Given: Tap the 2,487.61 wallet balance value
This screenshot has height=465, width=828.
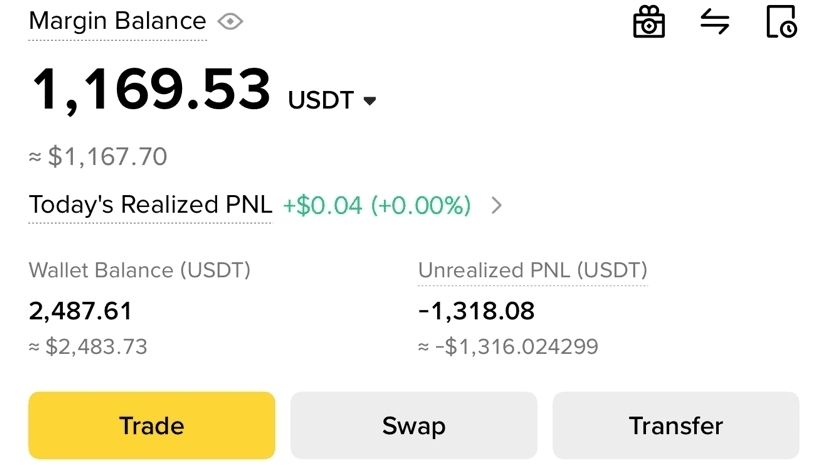Looking at the screenshot, I should pos(80,310).
